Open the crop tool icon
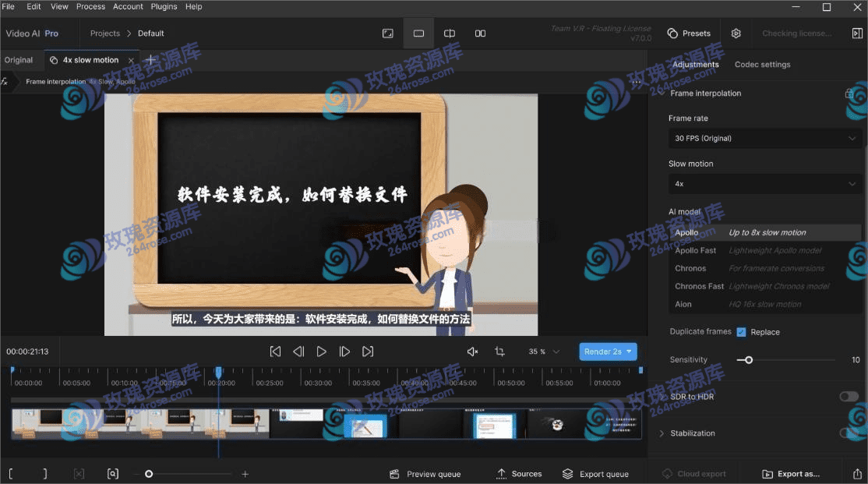 [499, 352]
